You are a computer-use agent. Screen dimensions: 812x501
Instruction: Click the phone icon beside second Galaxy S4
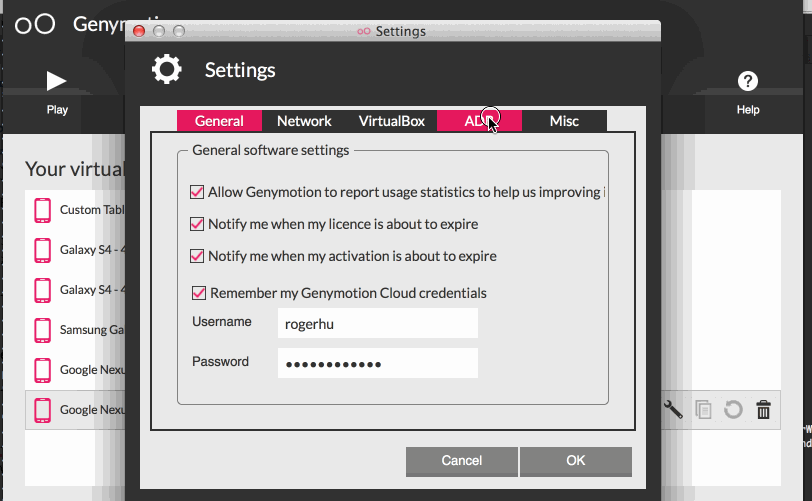(42, 290)
